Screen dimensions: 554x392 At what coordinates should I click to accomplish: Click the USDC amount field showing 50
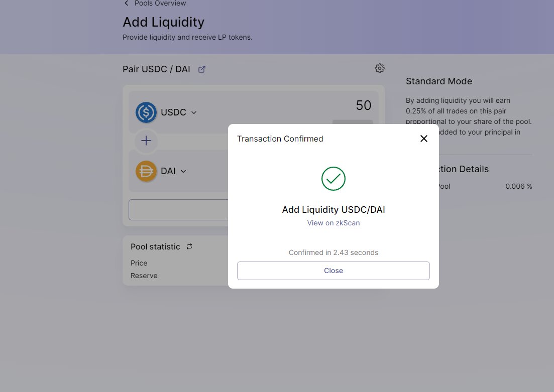click(x=363, y=105)
